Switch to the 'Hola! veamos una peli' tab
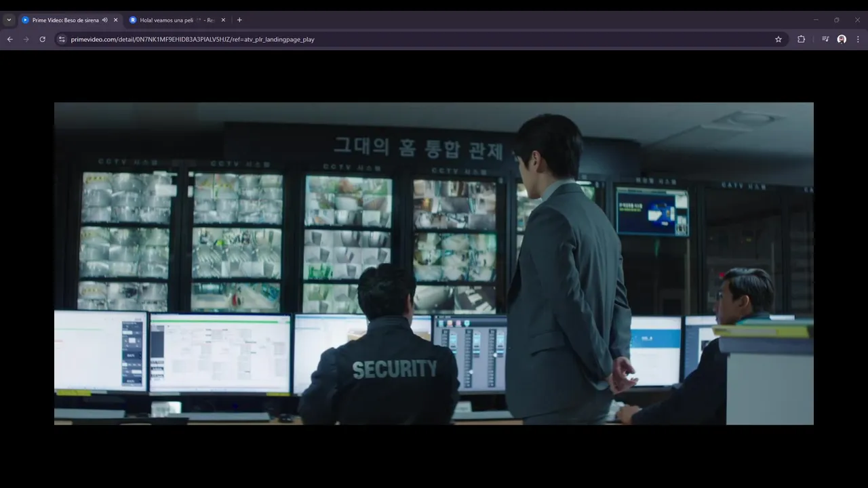 click(177, 20)
